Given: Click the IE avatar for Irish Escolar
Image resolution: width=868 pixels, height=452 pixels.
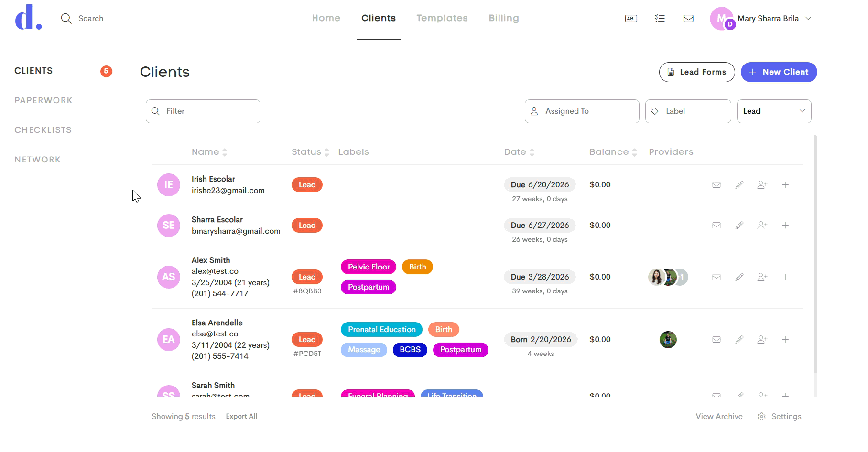Looking at the screenshot, I should coord(169,185).
